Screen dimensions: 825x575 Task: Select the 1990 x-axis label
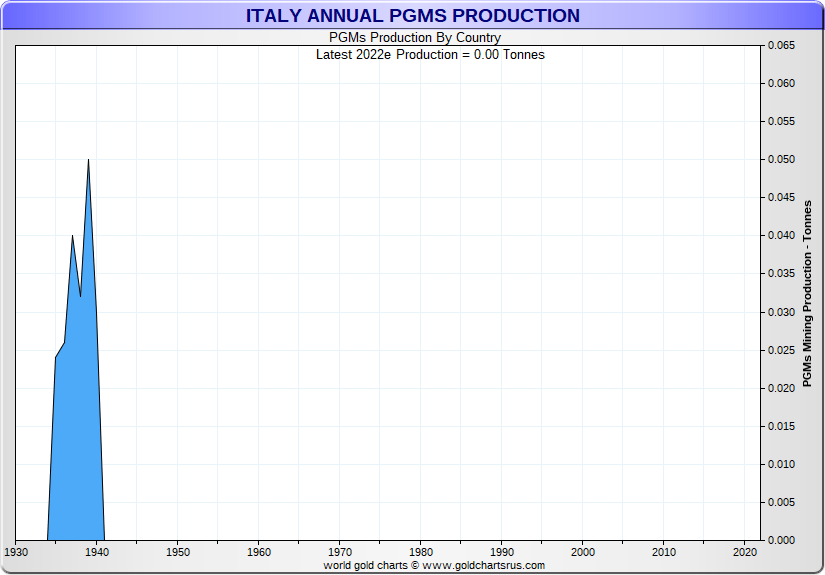point(502,552)
